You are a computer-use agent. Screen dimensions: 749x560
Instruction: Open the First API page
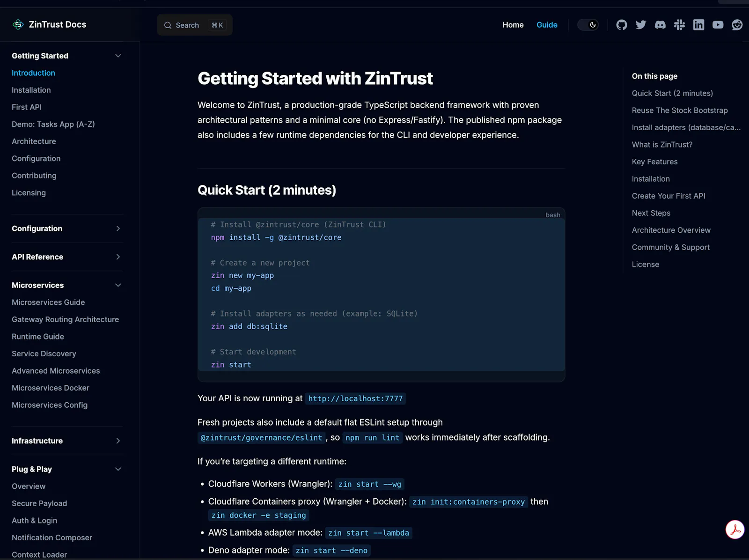pyautogui.click(x=27, y=107)
